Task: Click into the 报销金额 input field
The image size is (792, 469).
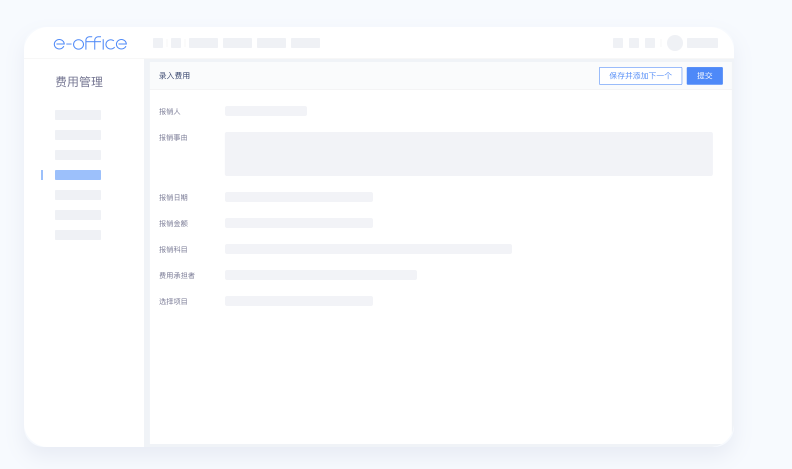Action: 299,223
